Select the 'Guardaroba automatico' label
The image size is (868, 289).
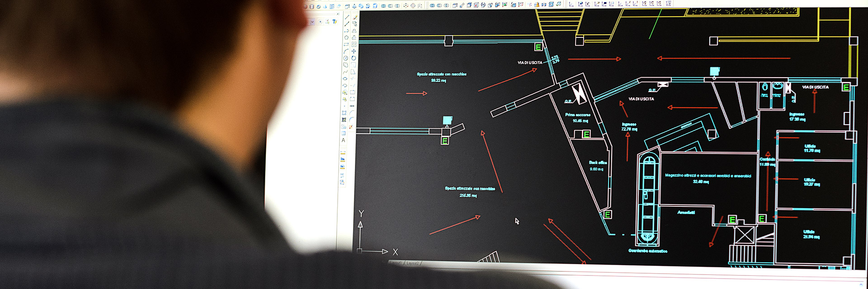coord(647,251)
